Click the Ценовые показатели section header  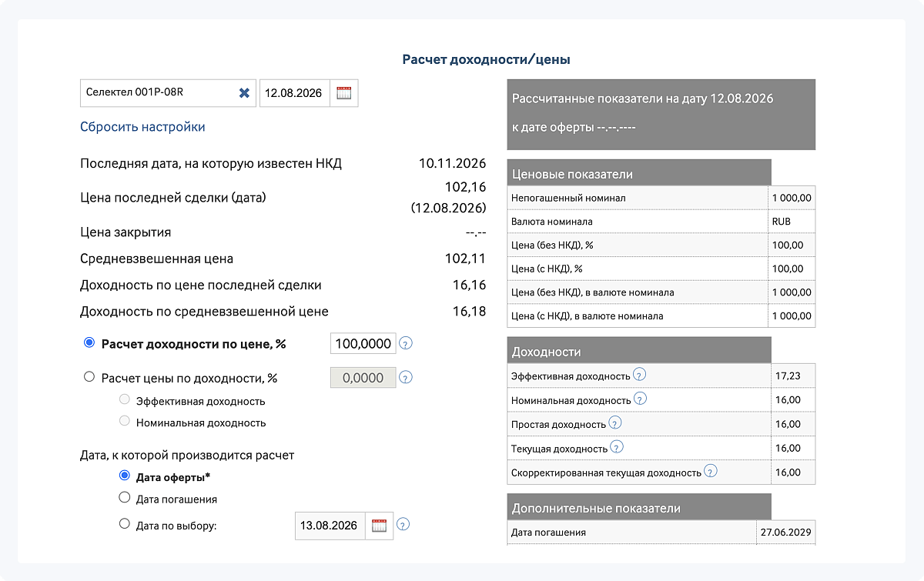639,173
